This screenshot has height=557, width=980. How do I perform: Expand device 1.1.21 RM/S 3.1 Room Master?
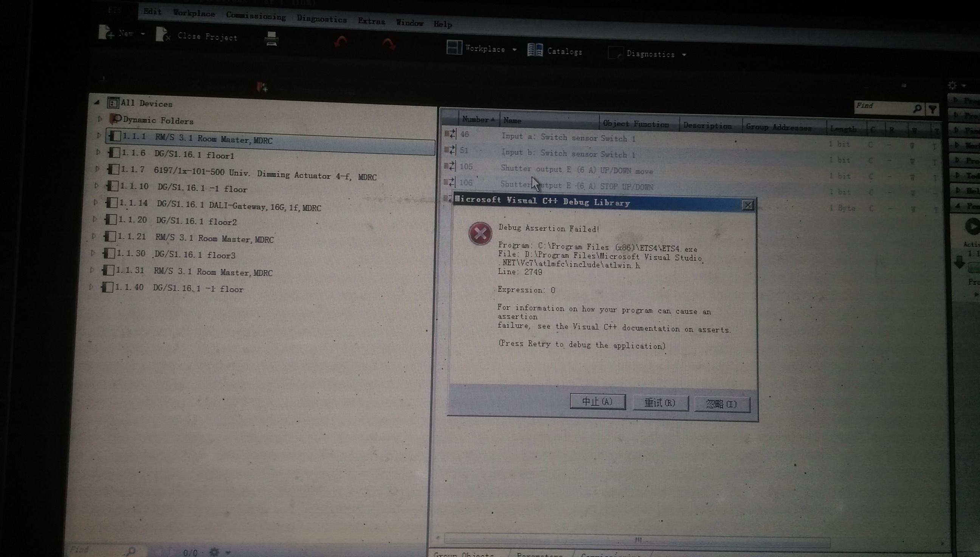point(94,236)
